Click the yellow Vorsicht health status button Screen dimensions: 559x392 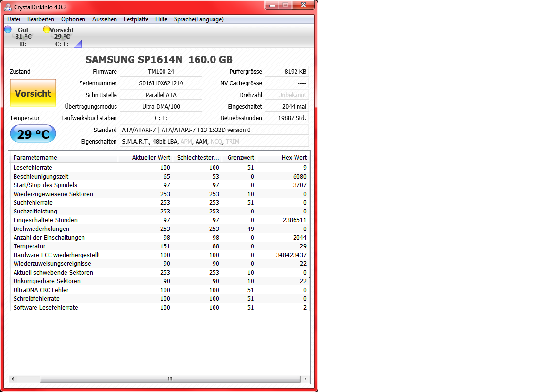pyautogui.click(x=33, y=93)
